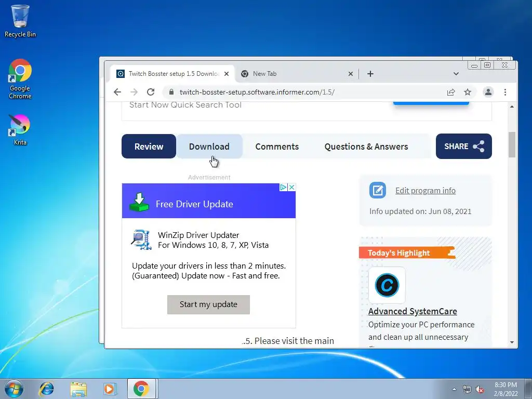
Task: Open the clock showing 8:30 PM
Action: pyautogui.click(x=506, y=389)
